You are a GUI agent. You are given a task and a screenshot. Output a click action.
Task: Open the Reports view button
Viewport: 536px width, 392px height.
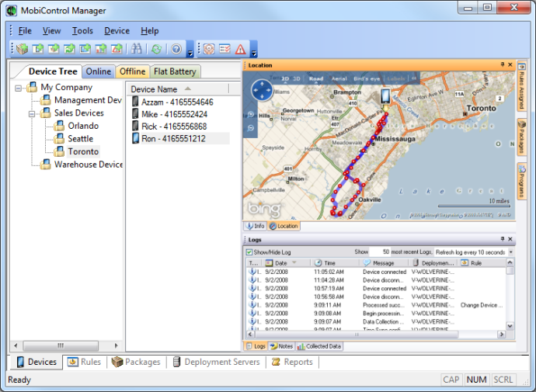pos(292,362)
